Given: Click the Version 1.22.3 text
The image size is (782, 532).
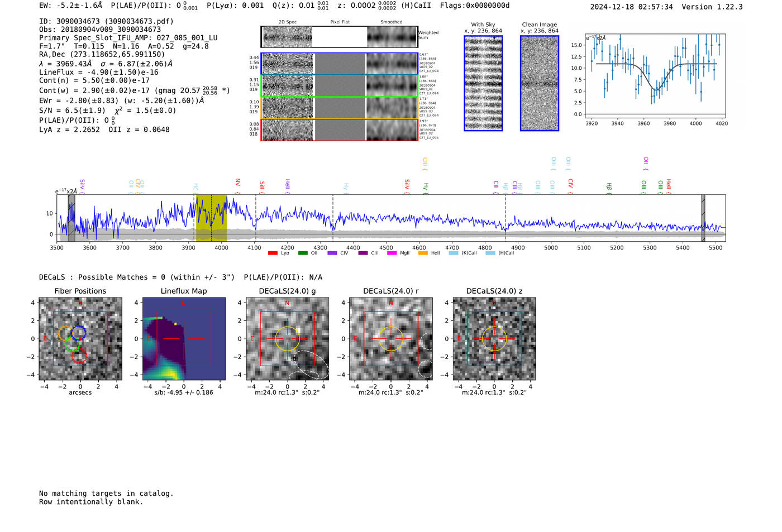Looking at the screenshot, I should (x=712, y=7).
